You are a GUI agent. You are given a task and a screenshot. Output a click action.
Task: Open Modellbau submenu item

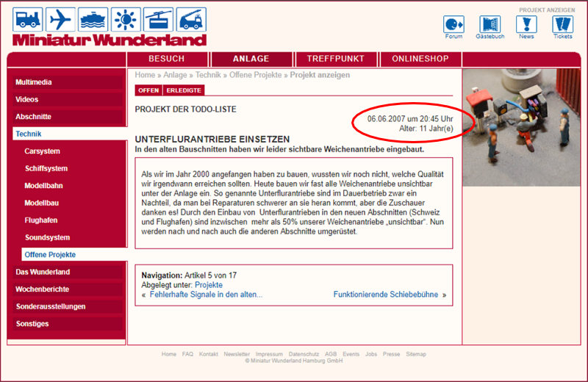42,203
